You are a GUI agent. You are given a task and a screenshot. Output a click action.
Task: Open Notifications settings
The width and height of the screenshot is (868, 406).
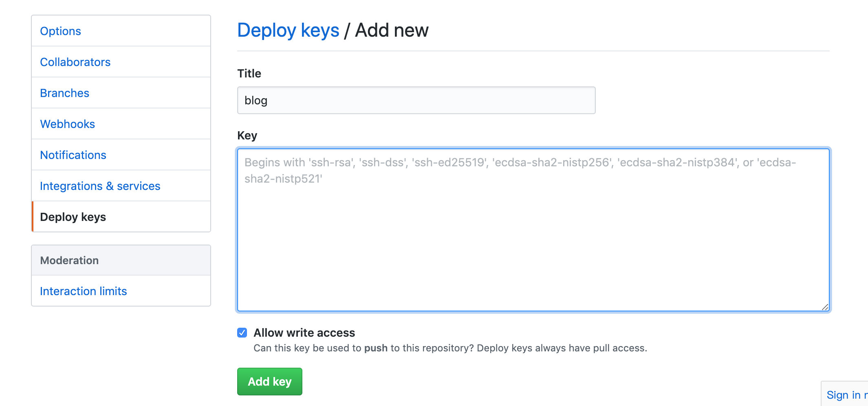point(73,155)
